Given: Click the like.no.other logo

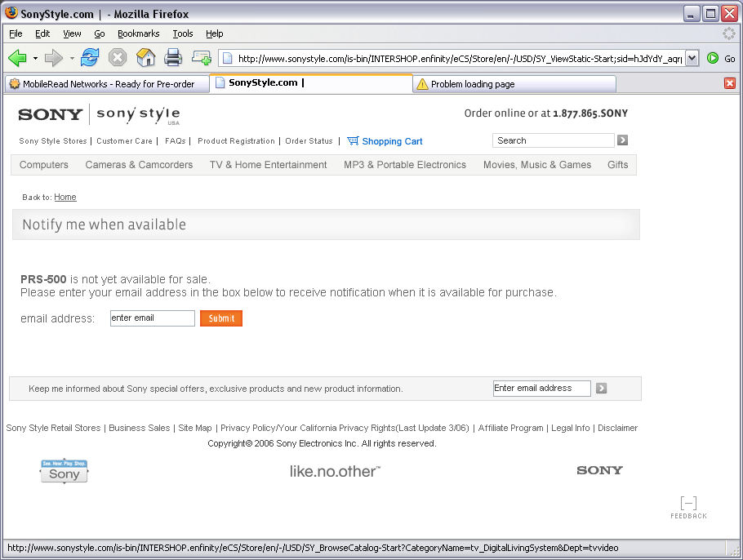Looking at the screenshot, I should pyautogui.click(x=335, y=471).
